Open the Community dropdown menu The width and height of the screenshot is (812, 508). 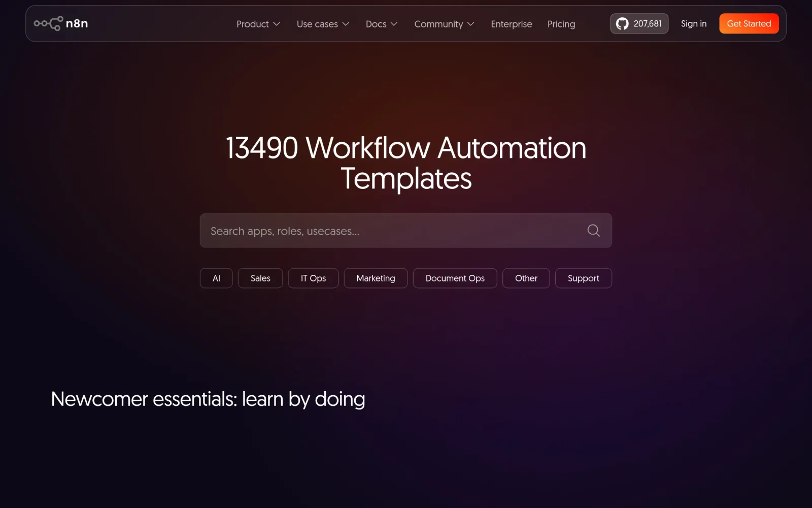pyautogui.click(x=444, y=24)
